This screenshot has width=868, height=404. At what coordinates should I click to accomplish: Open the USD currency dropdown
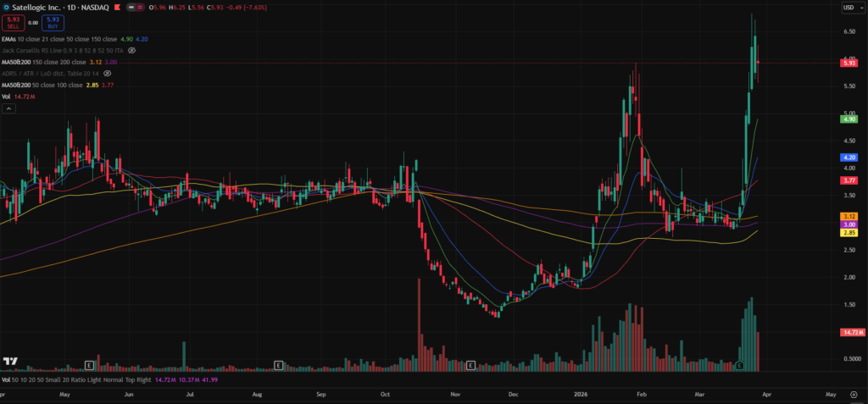click(849, 8)
